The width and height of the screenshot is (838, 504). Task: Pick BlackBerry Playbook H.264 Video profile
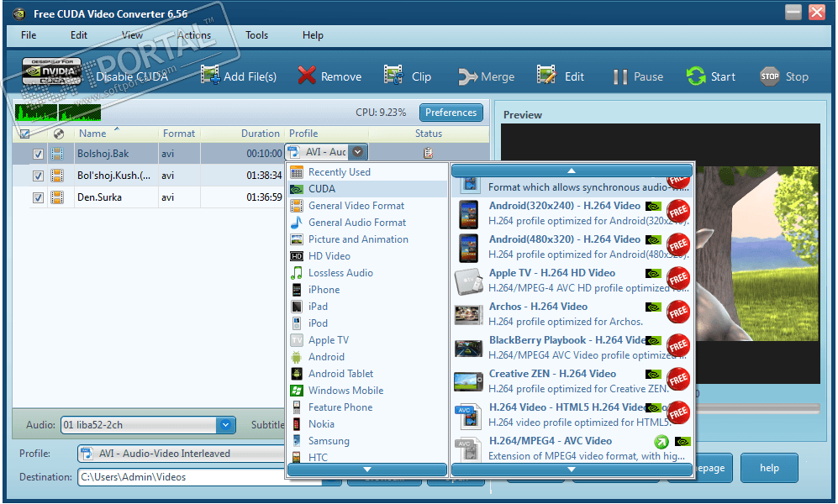[572, 348]
